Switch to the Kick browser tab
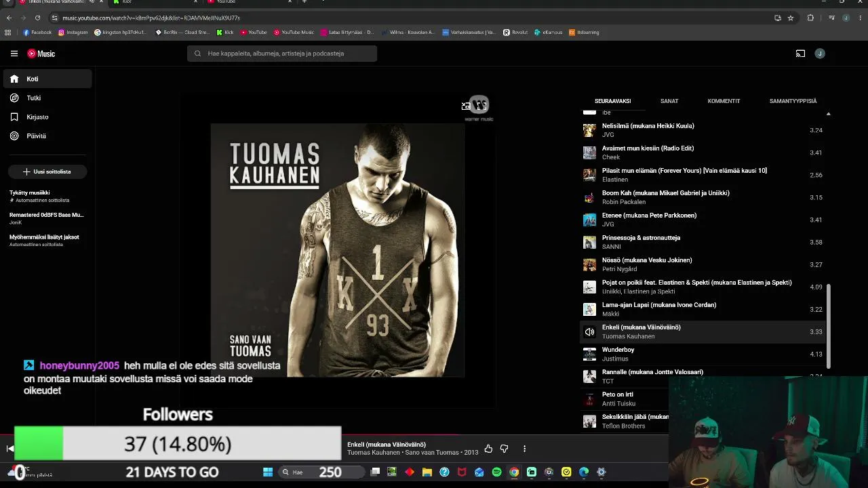 click(x=154, y=2)
